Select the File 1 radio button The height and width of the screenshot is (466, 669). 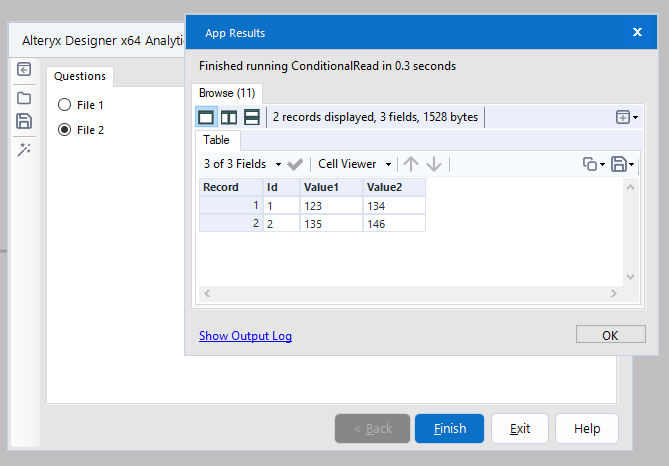[65, 104]
